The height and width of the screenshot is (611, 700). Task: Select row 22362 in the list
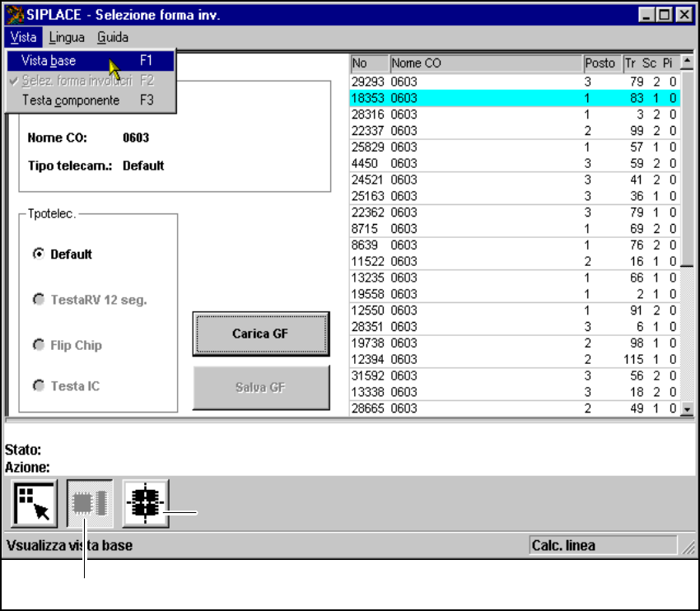(x=515, y=212)
